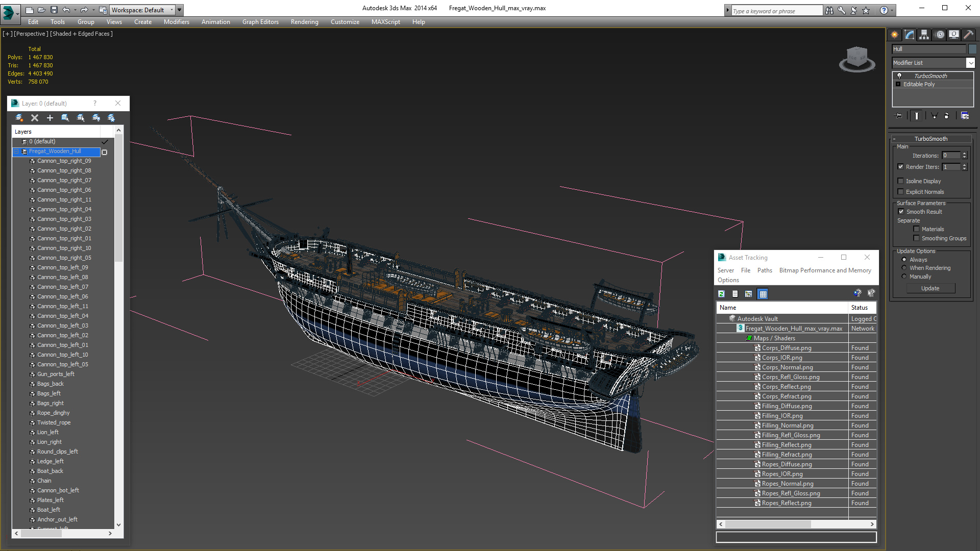Open the Modifiers menu
This screenshot has width=980, height=551.
click(177, 22)
